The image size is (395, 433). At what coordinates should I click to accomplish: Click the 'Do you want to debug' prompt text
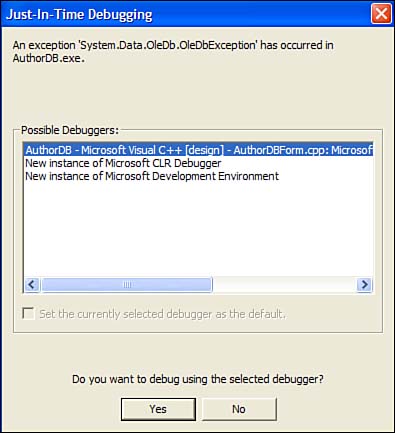pos(198,379)
